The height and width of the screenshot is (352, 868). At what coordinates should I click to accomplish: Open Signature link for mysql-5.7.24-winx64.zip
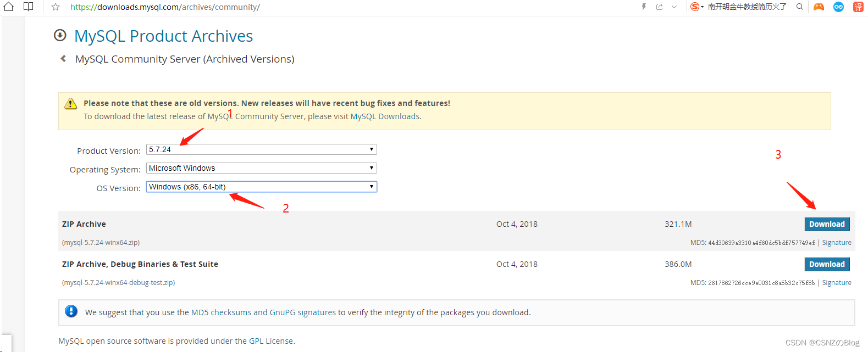(837, 243)
